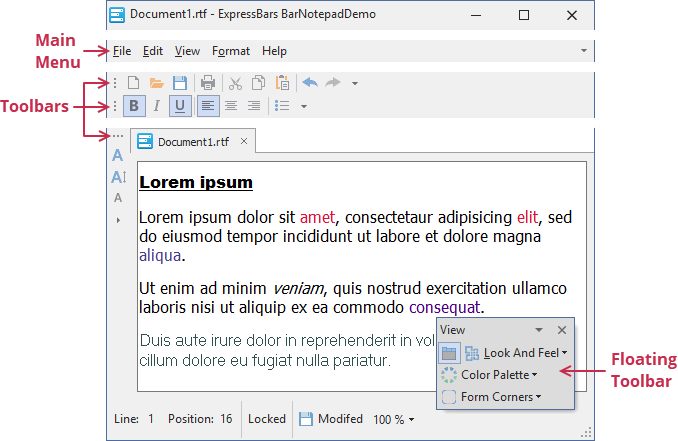The image size is (678, 441).
Task: Click the Paste clipboard icon
Action: (282, 83)
